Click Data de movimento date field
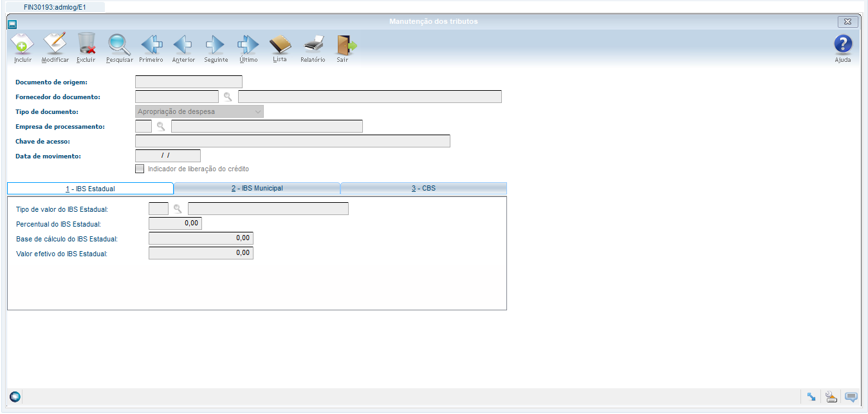Viewport: 868px width, 414px height. [x=168, y=156]
